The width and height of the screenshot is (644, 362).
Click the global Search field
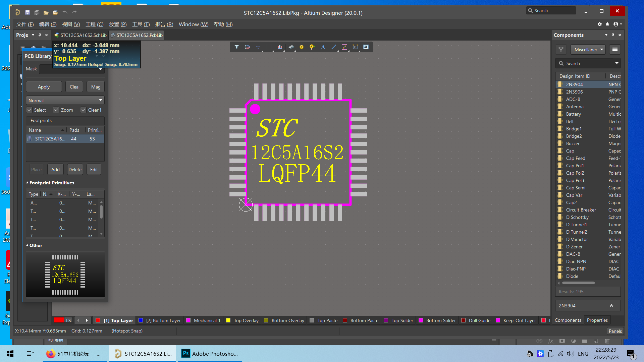pos(551,10)
